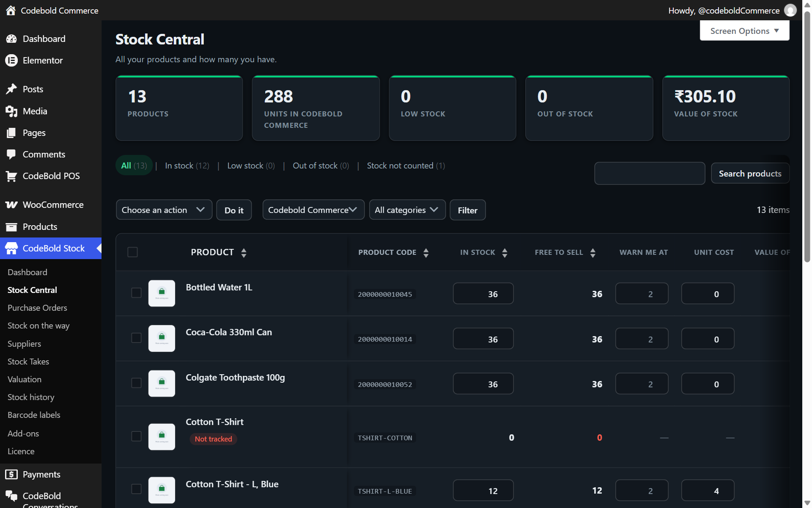Viewport: 812px width, 508px height.
Task: Check the Bottled Water 1L row checkbox
Action: [x=136, y=293]
